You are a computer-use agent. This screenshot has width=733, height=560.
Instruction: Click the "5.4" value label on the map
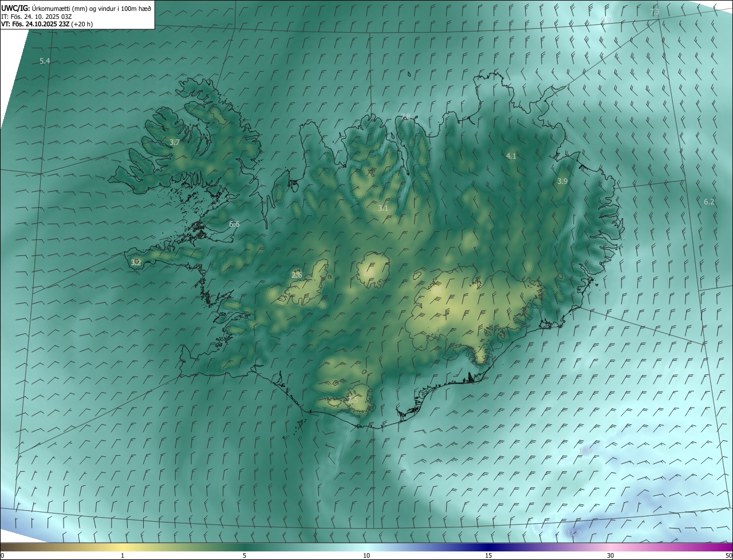[45, 61]
